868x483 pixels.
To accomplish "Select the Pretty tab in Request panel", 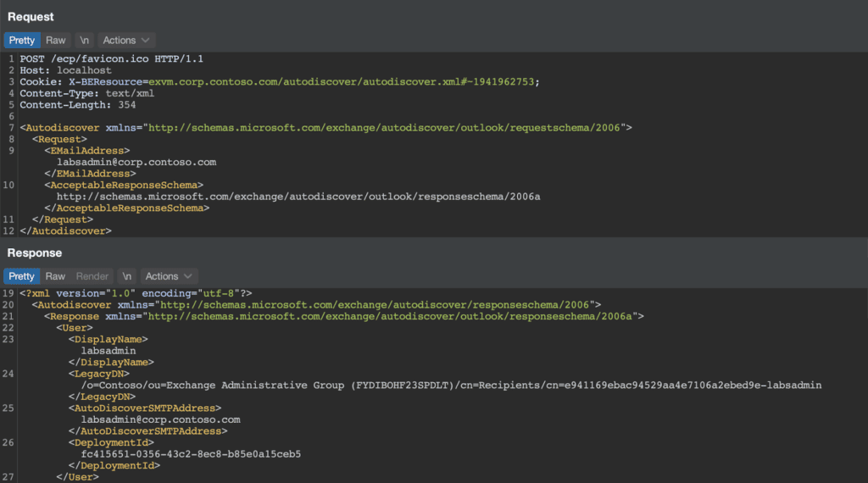I will (21, 41).
